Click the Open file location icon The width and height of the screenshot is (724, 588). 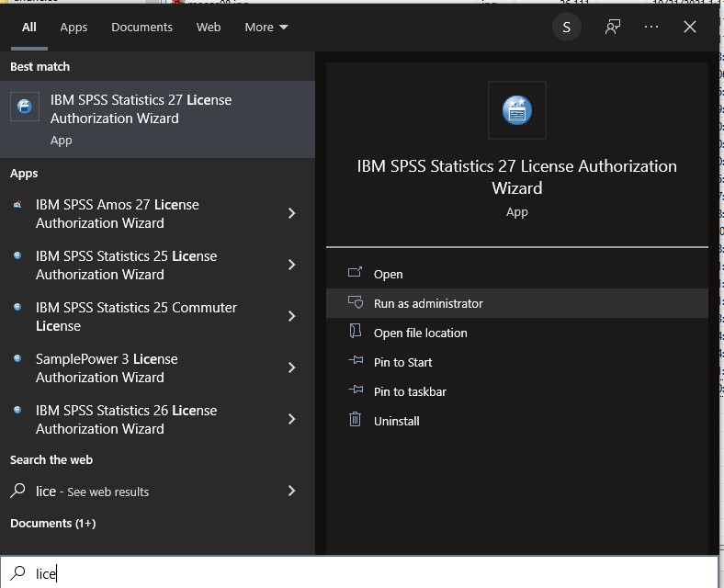point(355,331)
